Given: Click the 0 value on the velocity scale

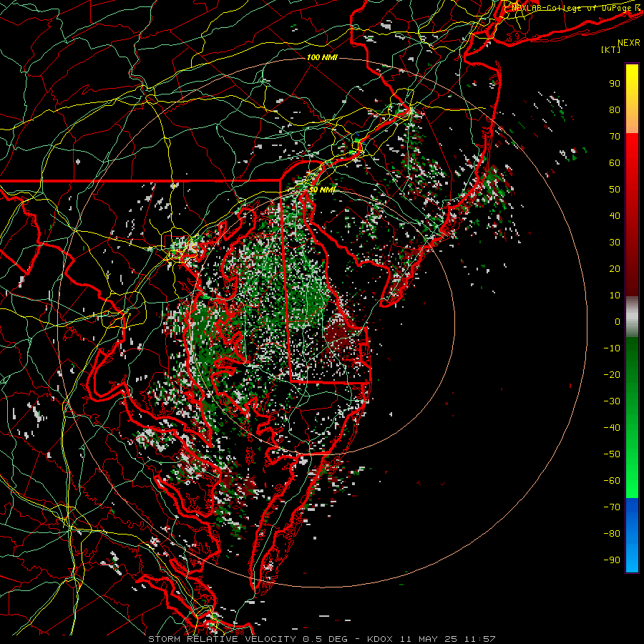Looking at the screenshot, I should (618, 321).
